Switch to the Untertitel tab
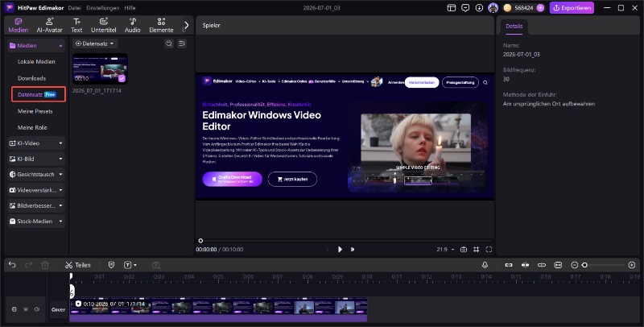This screenshot has width=644, height=327. [104, 26]
